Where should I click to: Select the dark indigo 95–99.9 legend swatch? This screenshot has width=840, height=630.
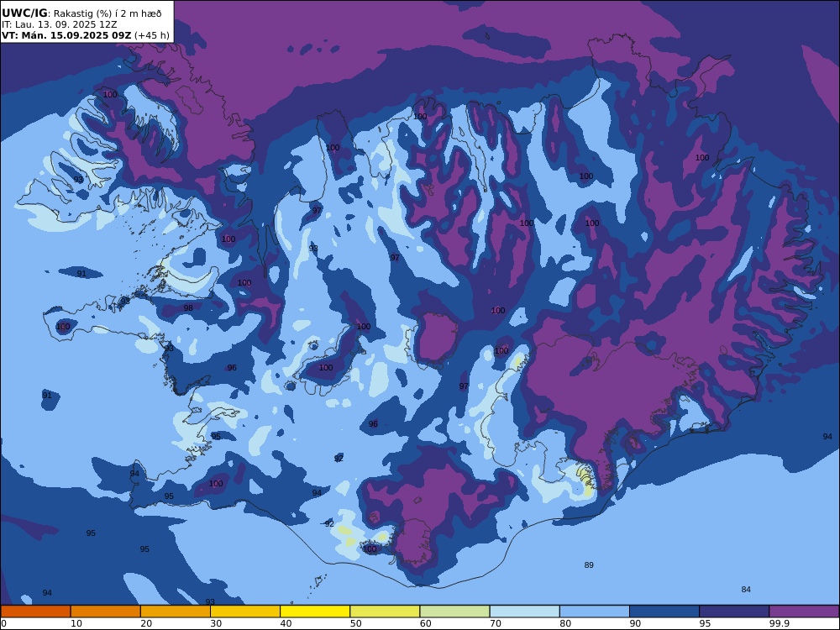click(734, 612)
